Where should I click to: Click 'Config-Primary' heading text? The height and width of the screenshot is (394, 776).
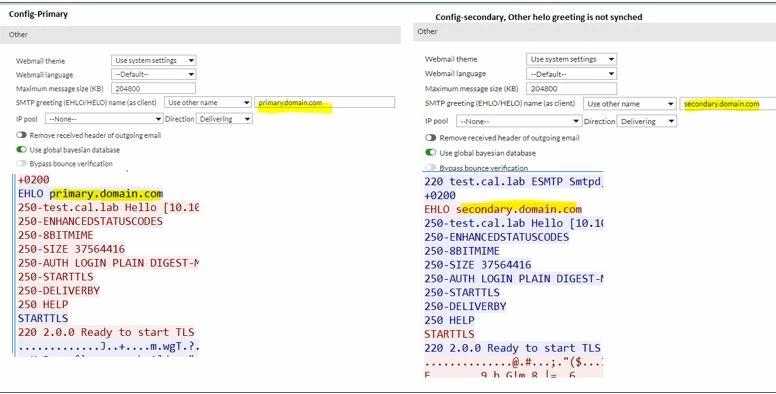point(38,14)
